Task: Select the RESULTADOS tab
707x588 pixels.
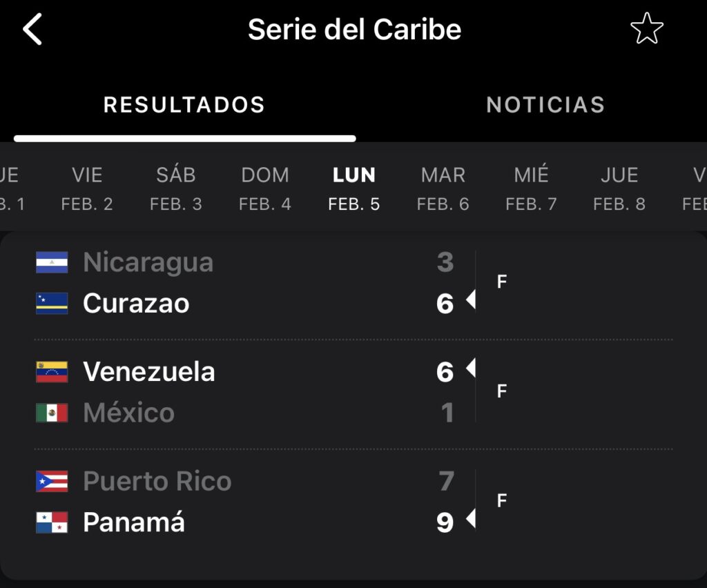Action: point(184,104)
